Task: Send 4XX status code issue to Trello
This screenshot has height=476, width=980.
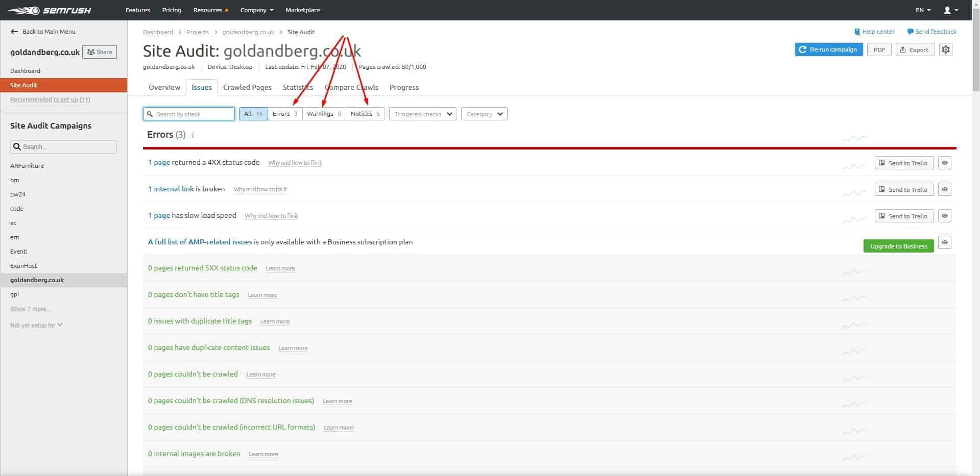Action: pos(904,163)
